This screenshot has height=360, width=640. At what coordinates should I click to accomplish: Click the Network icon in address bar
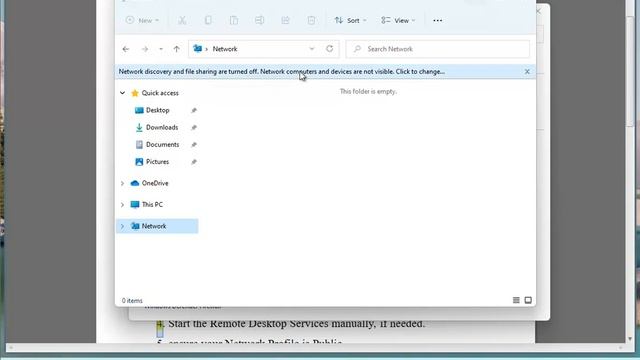click(198, 49)
